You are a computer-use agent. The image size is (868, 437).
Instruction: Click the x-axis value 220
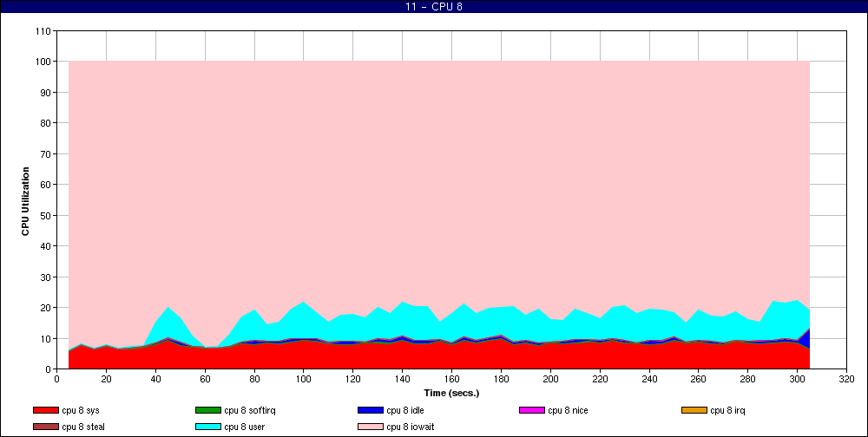click(x=600, y=379)
